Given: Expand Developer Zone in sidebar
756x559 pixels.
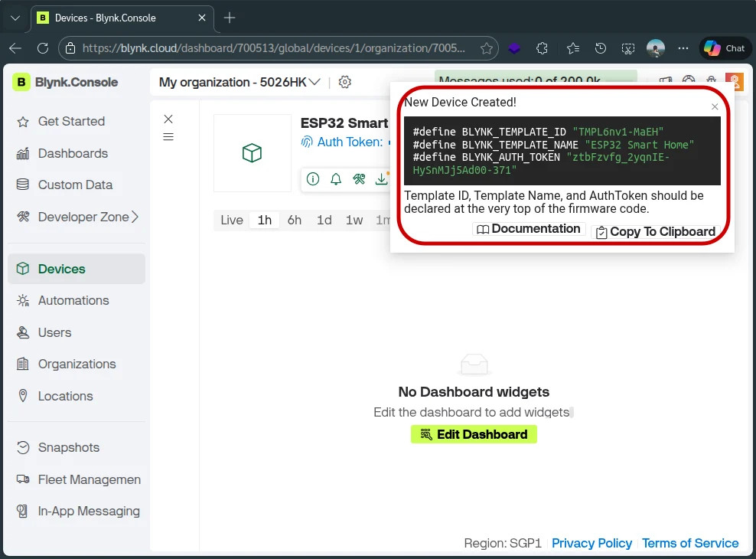Looking at the screenshot, I should point(135,217).
